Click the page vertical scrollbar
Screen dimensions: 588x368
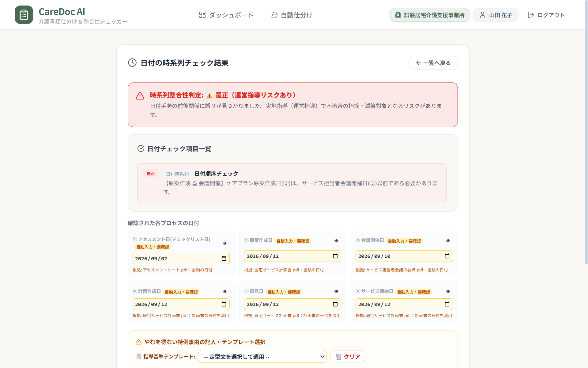[586, 132]
